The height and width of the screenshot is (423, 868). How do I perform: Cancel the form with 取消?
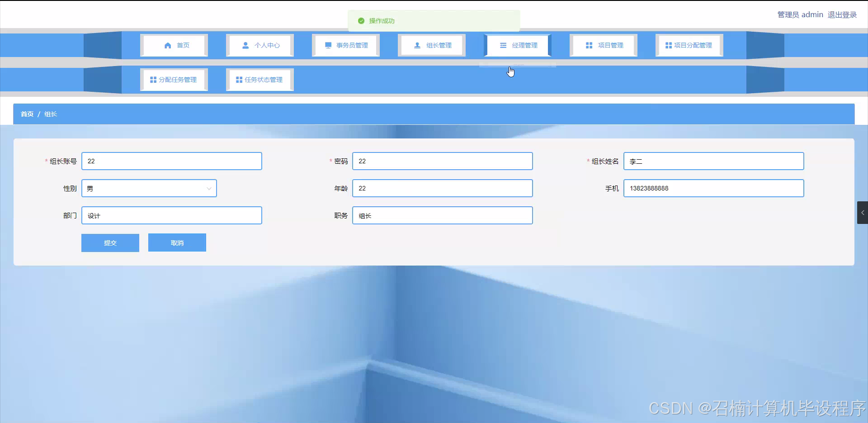177,243
